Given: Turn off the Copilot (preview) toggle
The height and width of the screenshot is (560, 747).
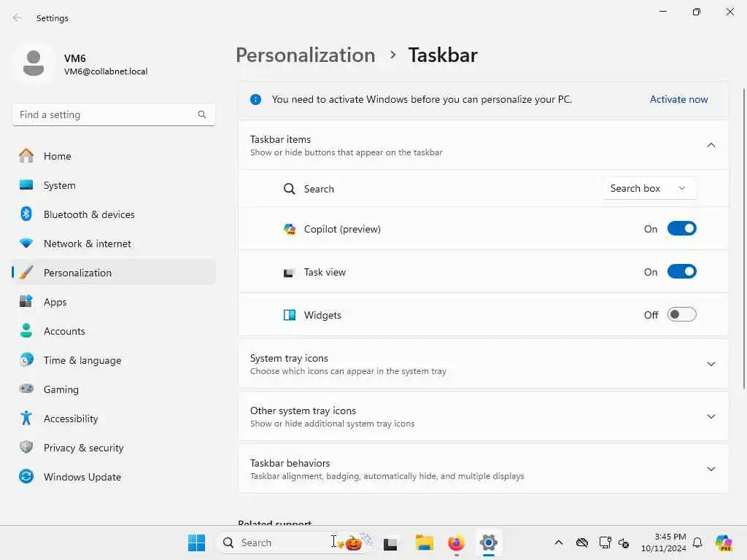Looking at the screenshot, I should (x=681, y=228).
